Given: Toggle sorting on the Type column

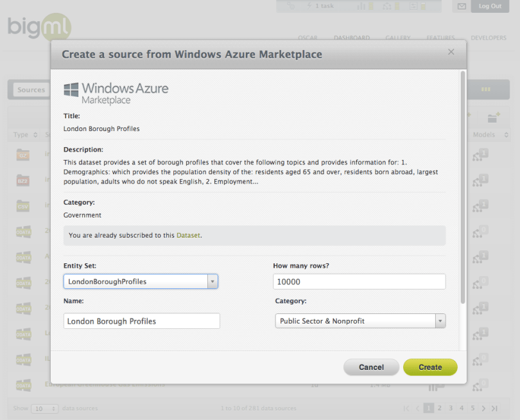Looking at the screenshot, I should (x=26, y=135).
